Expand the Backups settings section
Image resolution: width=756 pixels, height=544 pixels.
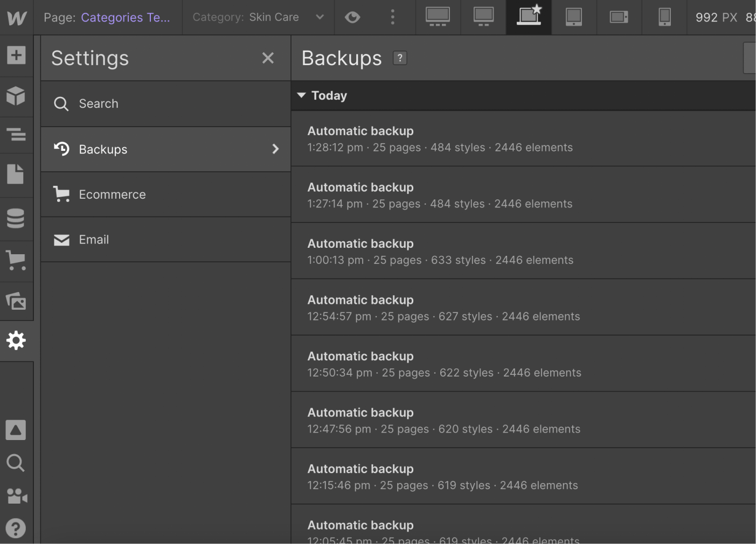pyautogui.click(x=165, y=149)
